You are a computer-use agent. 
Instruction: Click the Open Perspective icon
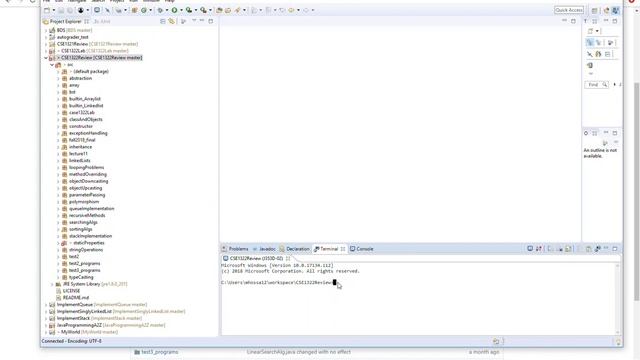(595, 10)
